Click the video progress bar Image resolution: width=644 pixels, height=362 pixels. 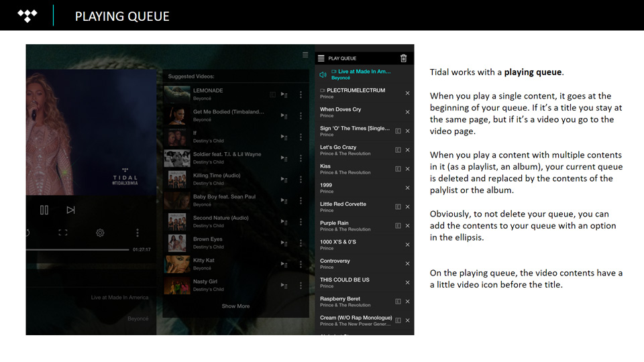78,249
